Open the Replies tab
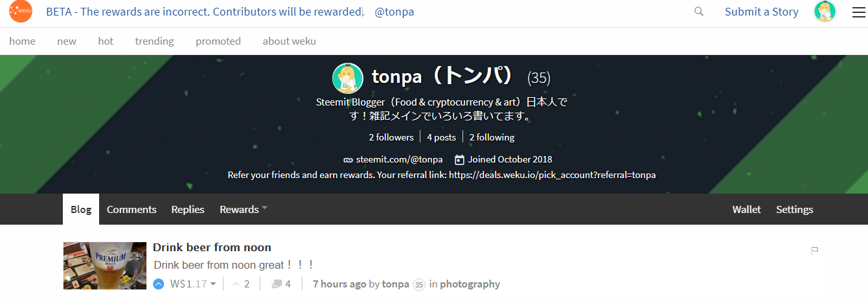The height and width of the screenshot is (303, 868). 188,209
